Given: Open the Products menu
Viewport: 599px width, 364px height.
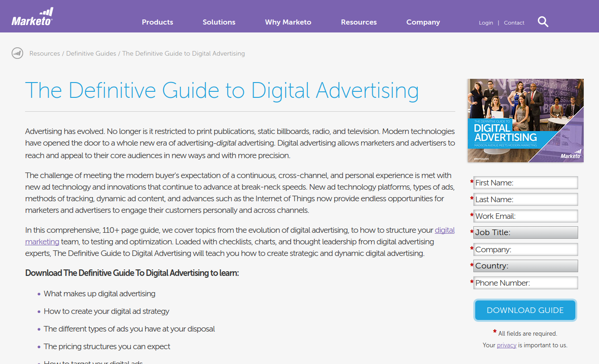Looking at the screenshot, I should coord(157,22).
